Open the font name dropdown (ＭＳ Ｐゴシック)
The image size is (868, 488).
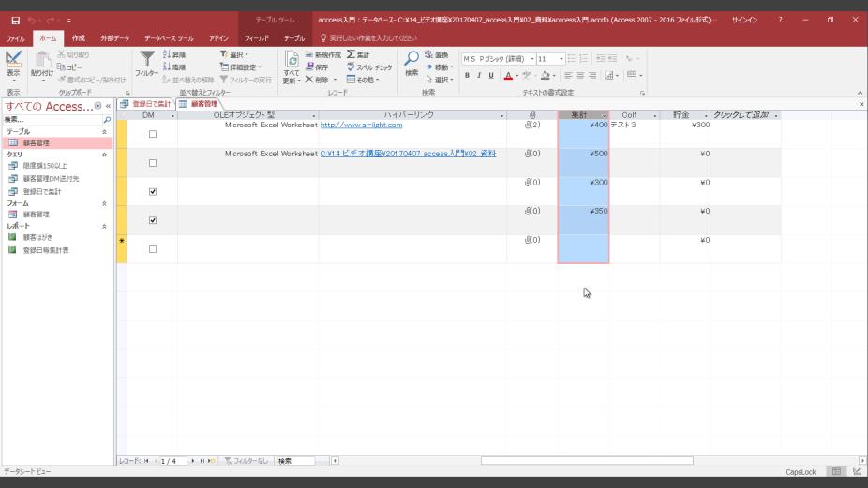[532, 59]
